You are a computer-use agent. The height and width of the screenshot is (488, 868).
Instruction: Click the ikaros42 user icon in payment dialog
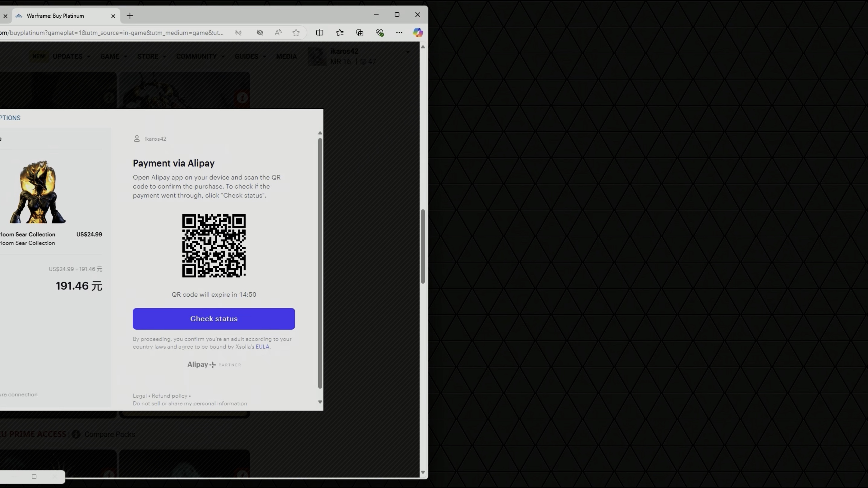tap(136, 139)
